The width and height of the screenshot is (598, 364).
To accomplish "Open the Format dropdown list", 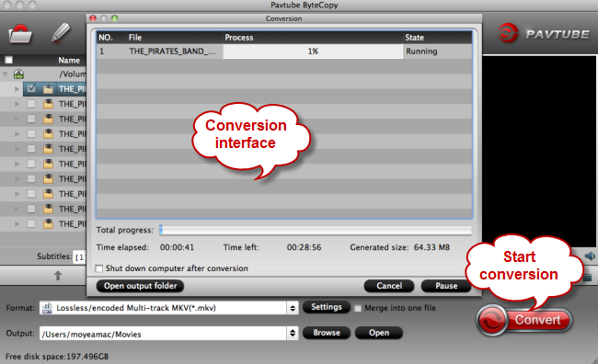I will [293, 308].
